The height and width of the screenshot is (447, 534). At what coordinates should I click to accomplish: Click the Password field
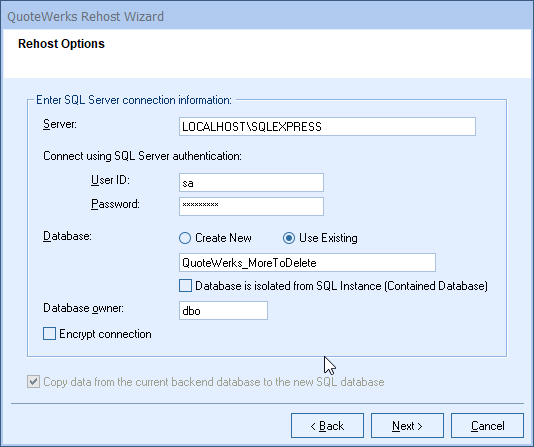[251, 206]
